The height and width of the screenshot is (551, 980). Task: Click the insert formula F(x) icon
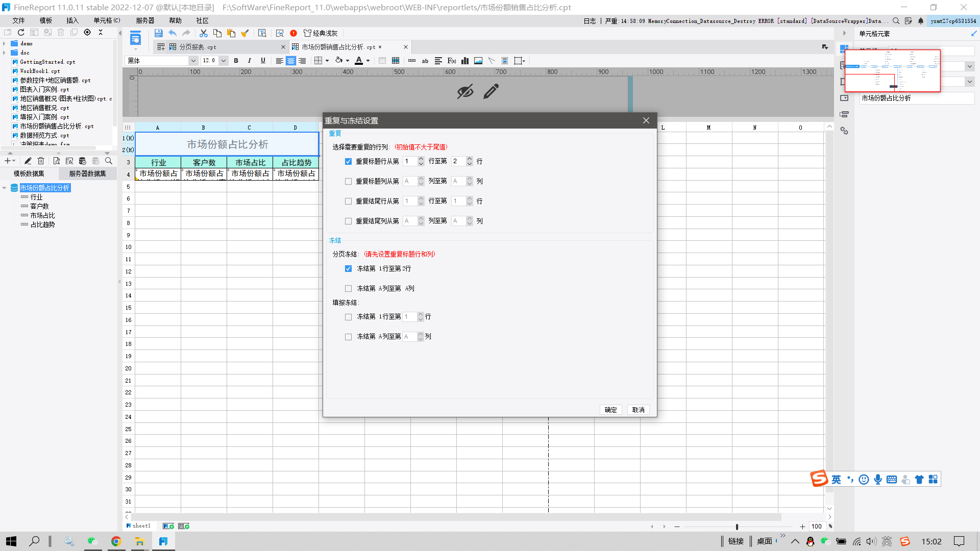pyautogui.click(x=451, y=61)
